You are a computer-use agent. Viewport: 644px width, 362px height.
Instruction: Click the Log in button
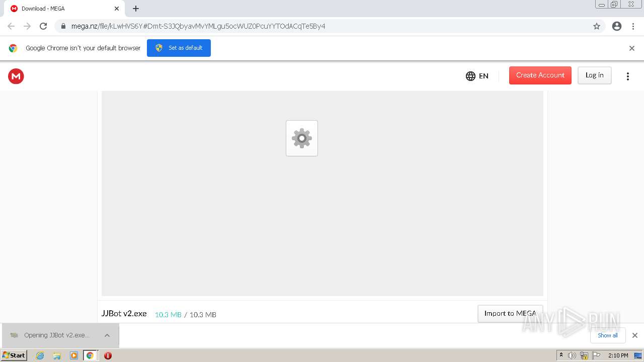point(594,75)
